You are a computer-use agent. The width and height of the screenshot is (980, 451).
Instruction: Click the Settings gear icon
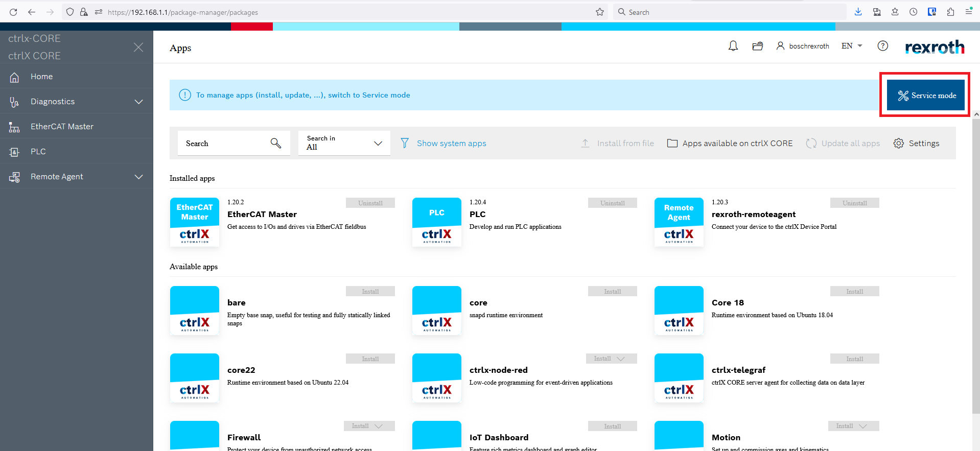tap(899, 144)
